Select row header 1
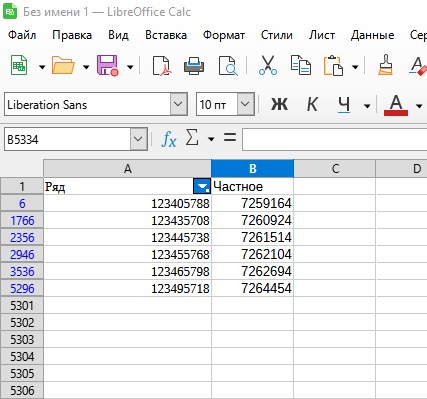Viewport: 427px width, 399px height. click(x=22, y=186)
